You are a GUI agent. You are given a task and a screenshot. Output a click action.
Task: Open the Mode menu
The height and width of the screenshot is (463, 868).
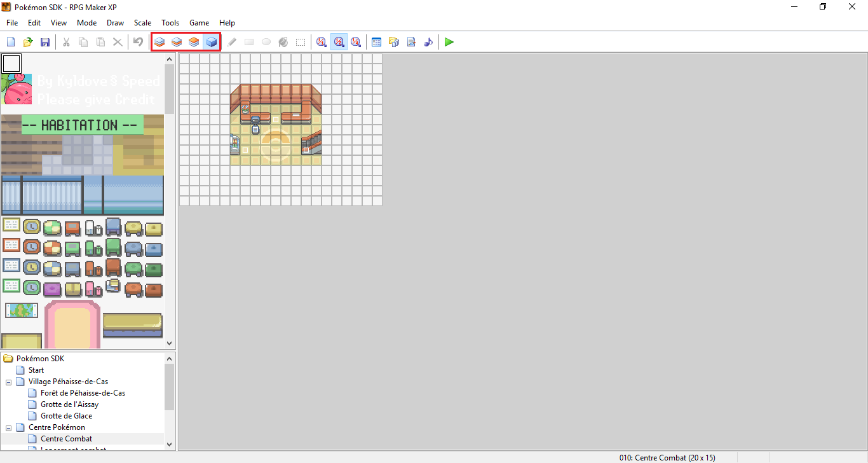pos(86,22)
